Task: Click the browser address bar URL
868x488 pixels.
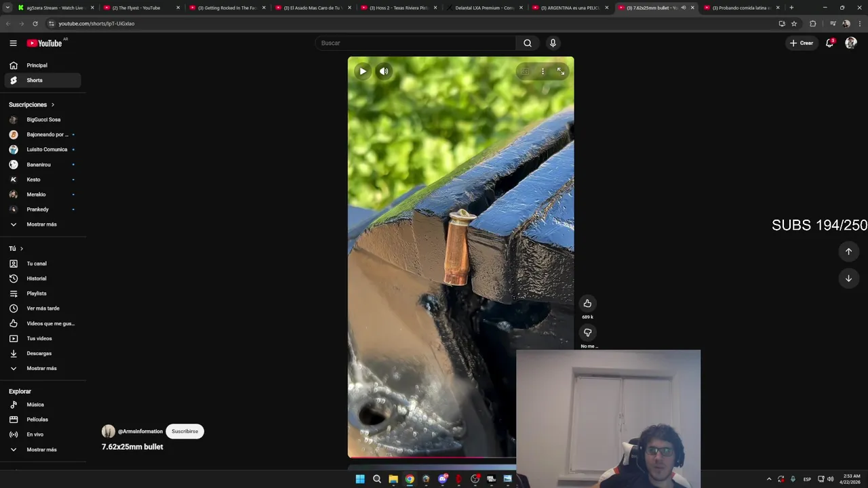Action: (96, 24)
